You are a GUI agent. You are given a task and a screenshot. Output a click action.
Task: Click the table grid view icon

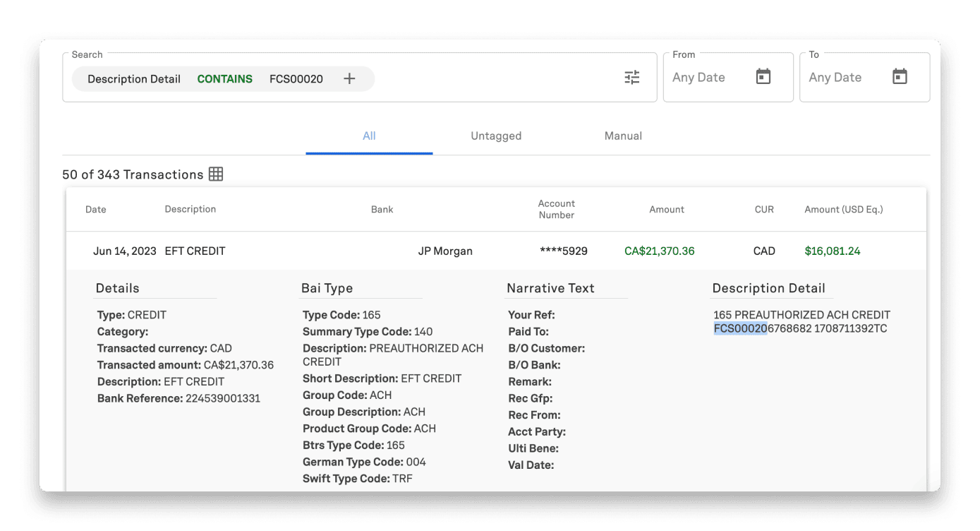coord(216,174)
